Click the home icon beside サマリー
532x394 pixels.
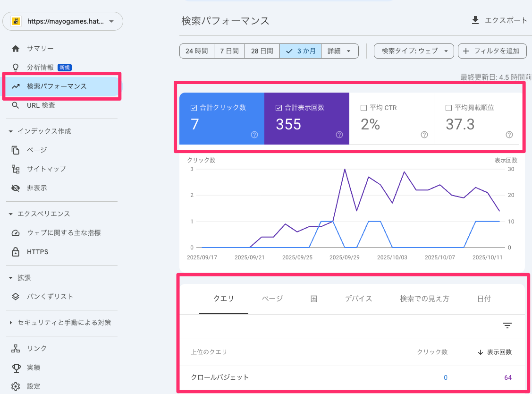[x=16, y=49]
